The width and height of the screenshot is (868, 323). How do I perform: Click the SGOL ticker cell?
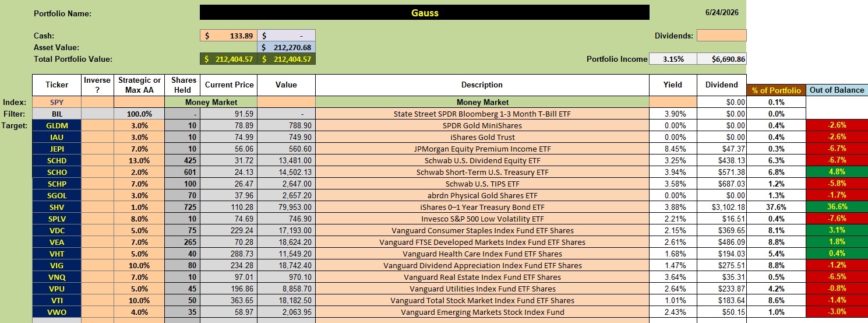tap(57, 195)
